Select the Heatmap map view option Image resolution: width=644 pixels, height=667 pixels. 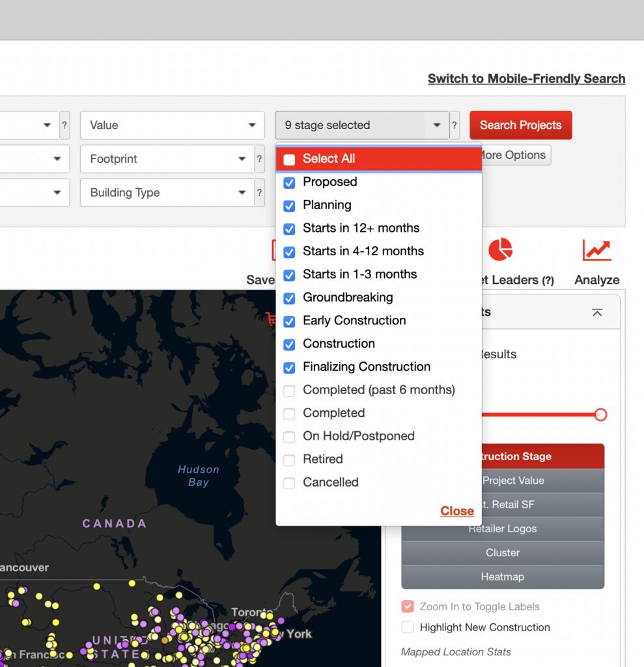(x=503, y=576)
